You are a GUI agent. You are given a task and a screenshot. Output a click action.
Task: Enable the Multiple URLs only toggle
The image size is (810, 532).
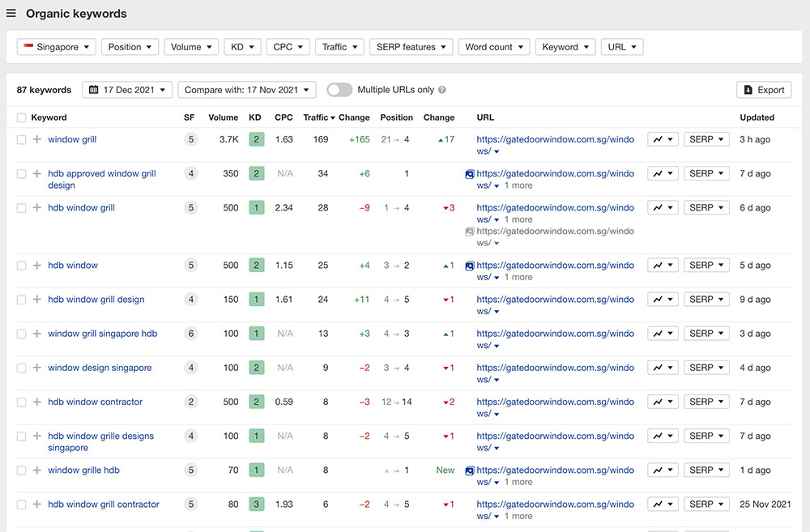tap(339, 90)
